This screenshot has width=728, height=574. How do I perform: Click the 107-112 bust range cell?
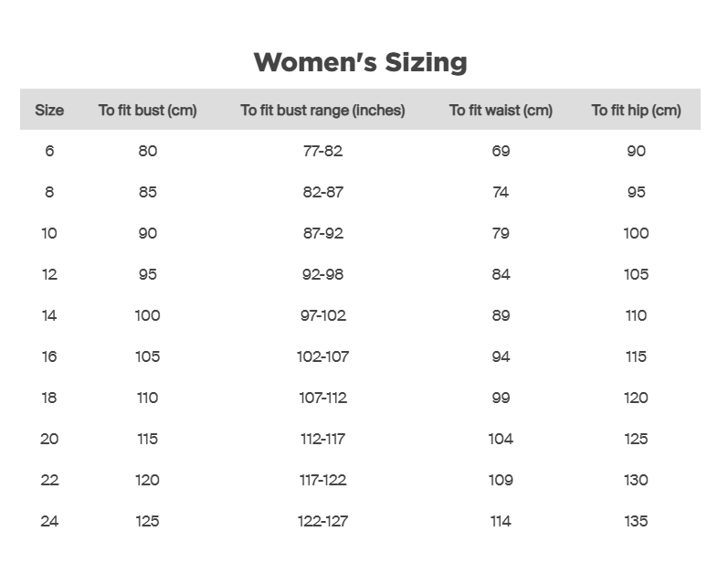click(x=322, y=398)
